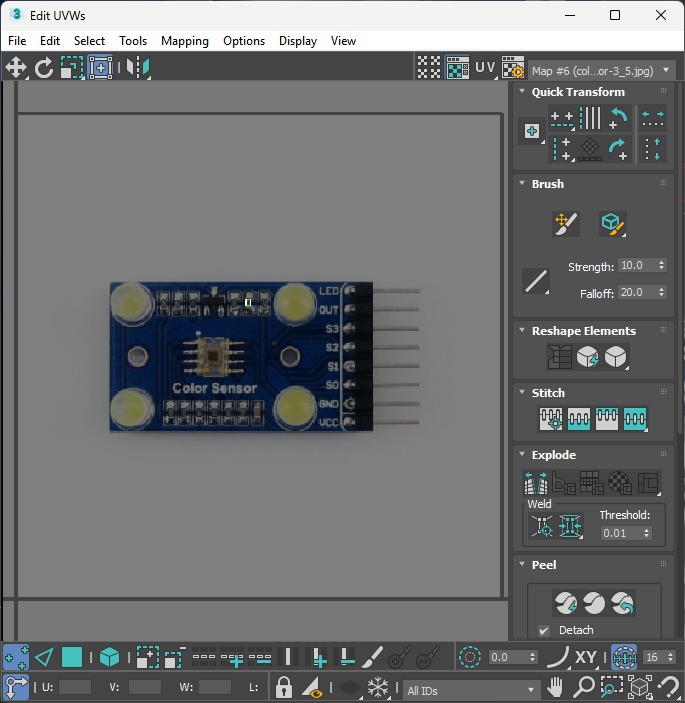Click Align Vertically to Pivot icon

tap(562, 149)
